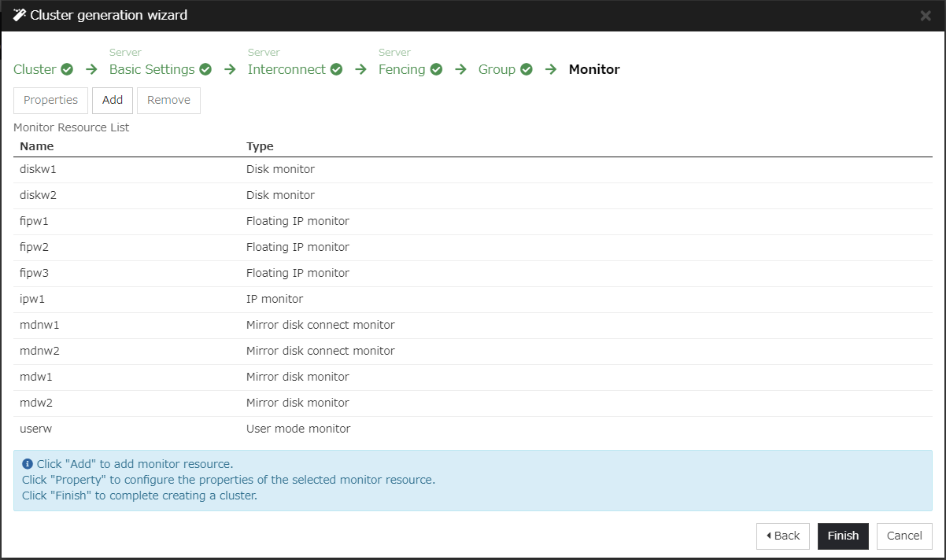Screen dimensions: 946x560
Task: Open the Interconnect step
Action: pos(286,69)
